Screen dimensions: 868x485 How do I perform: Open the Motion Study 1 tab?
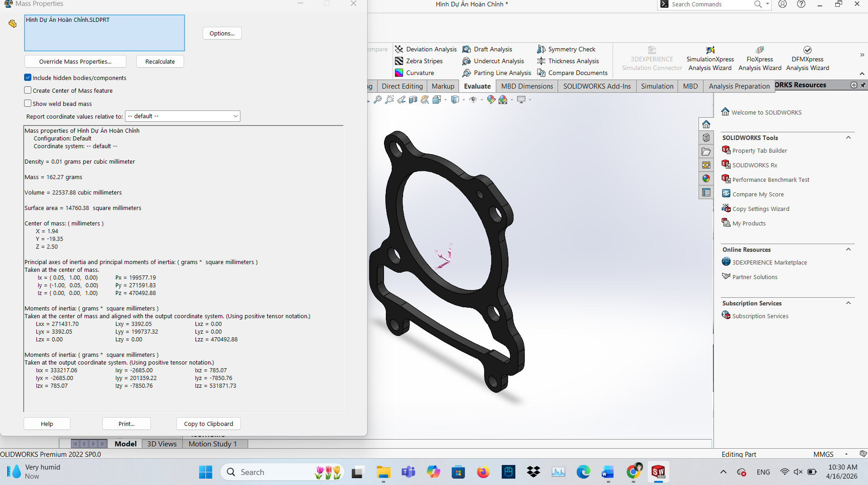[x=213, y=444]
